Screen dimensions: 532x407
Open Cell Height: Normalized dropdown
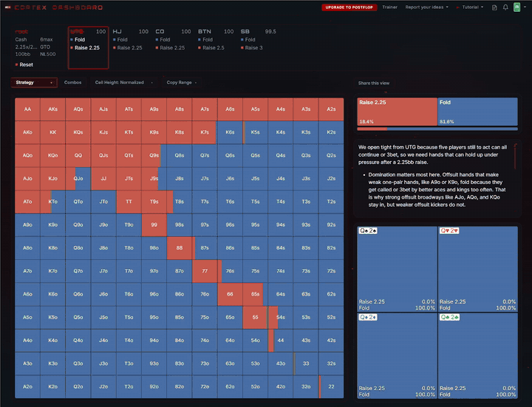pyautogui.click(x=123, y=83)
